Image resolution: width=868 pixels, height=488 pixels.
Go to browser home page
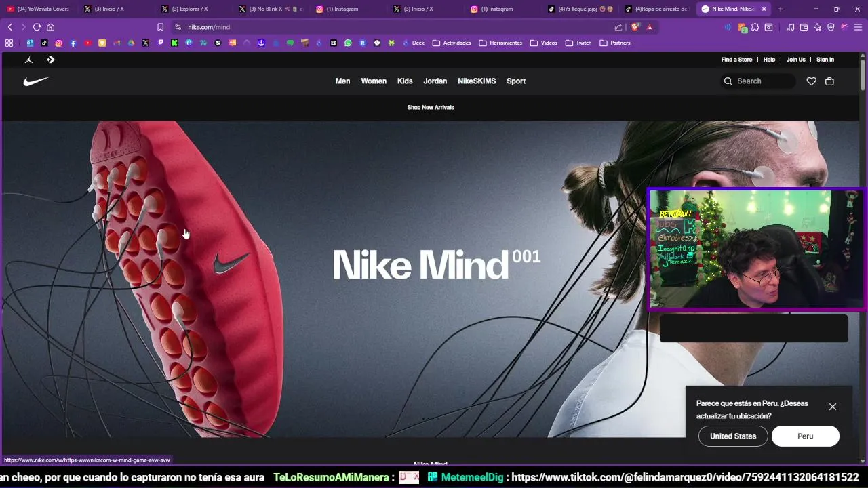point(50,27)
